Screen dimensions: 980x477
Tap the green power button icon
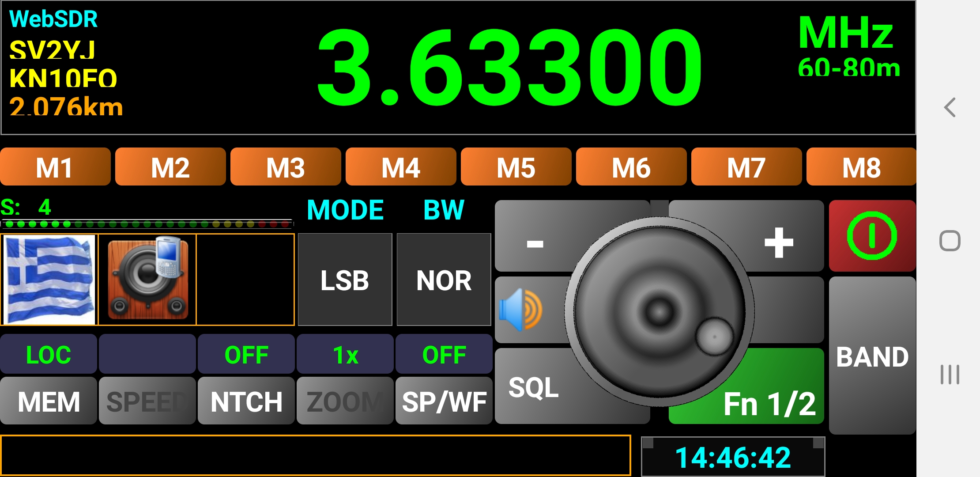(872, 236)
